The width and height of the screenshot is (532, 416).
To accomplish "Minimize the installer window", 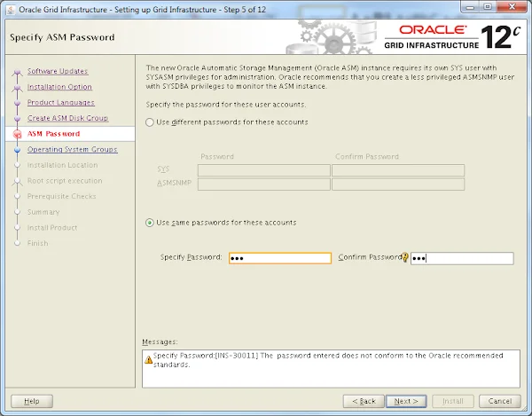I will tap(470, 7).
